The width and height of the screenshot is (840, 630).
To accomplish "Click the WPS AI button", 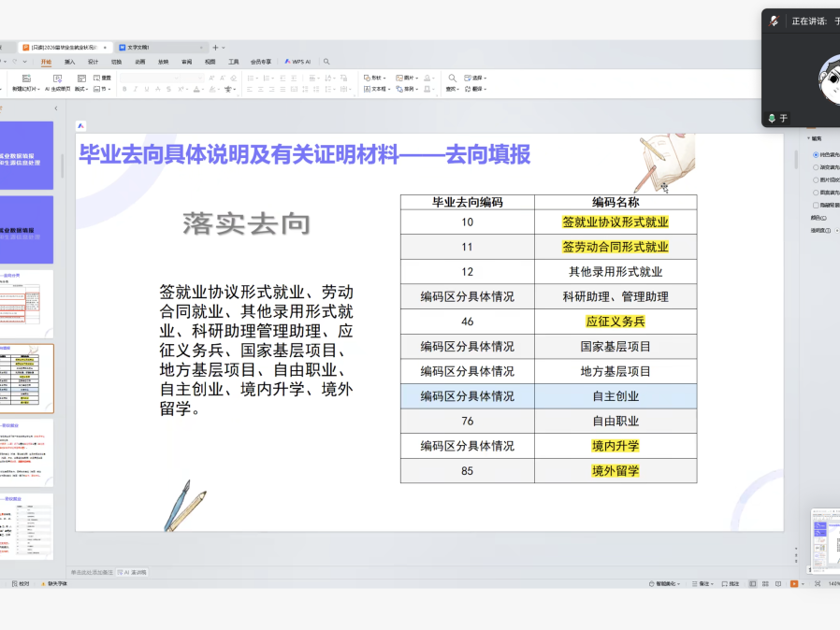I will tap(297, 62).
